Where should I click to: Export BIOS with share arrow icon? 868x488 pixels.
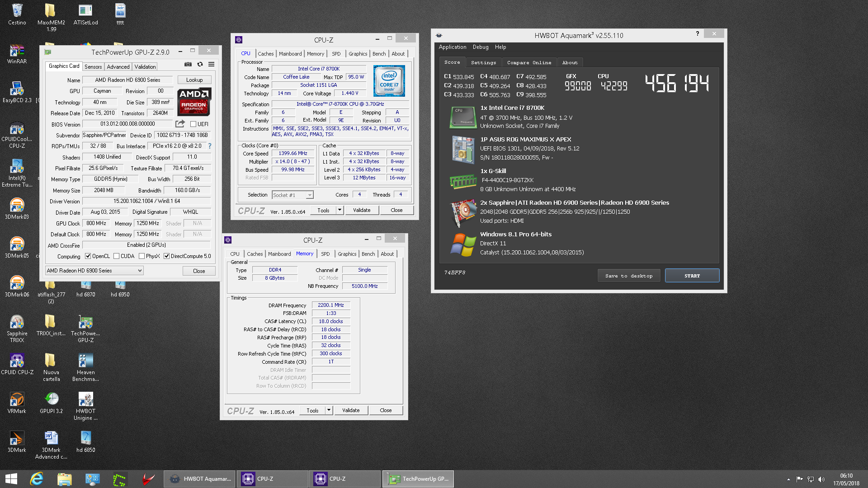tap(180, 124)
